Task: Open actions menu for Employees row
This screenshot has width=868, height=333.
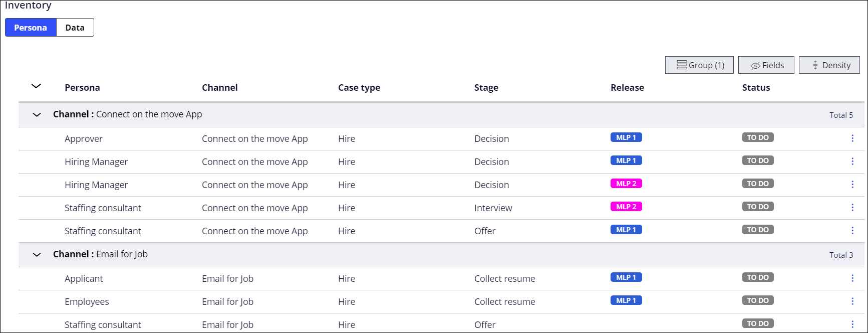Action: pos(852,301)
